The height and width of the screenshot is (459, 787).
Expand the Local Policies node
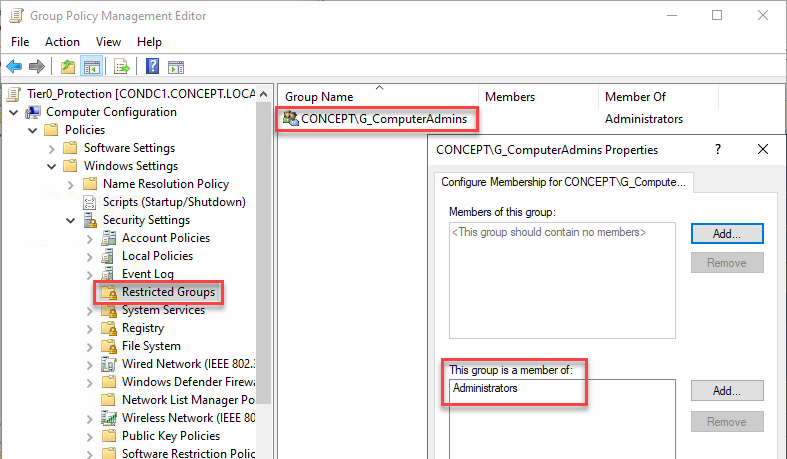coord(90,257)
